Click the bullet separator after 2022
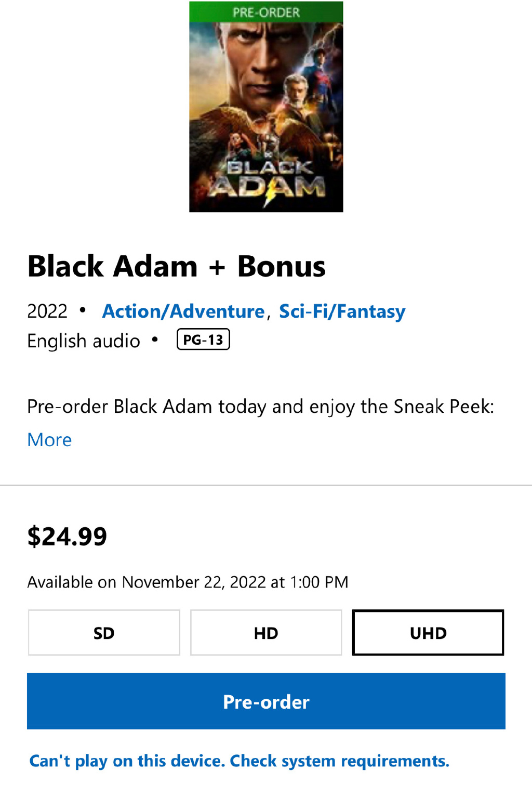Screen dimensions: 532x796 coord(83,310)
